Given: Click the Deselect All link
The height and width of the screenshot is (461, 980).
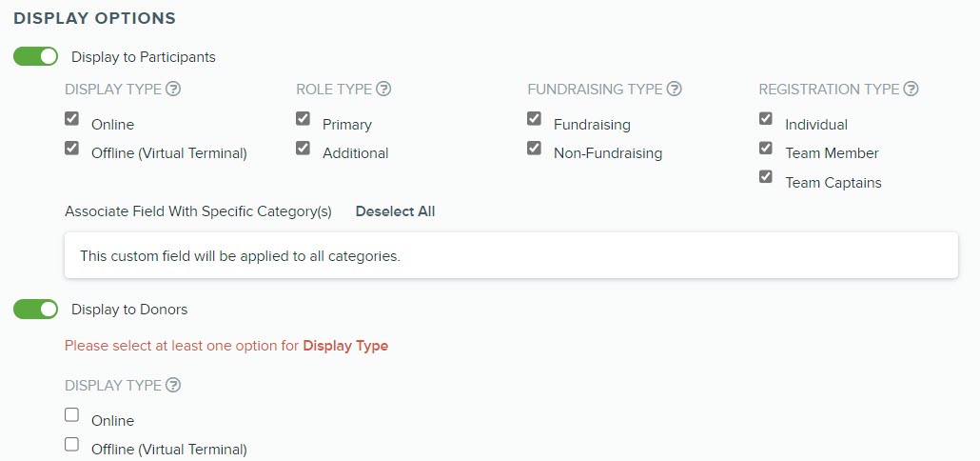Looking at the screenshot, I should (x=395, y=211).
